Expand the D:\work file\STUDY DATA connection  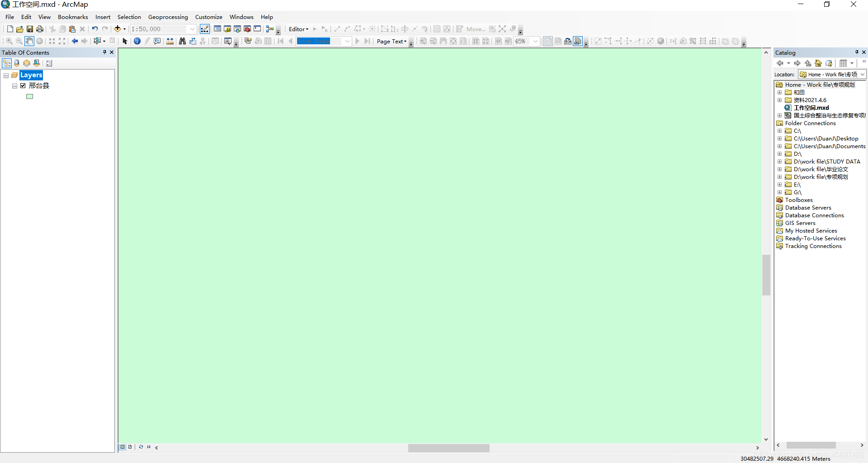[779, 162]
